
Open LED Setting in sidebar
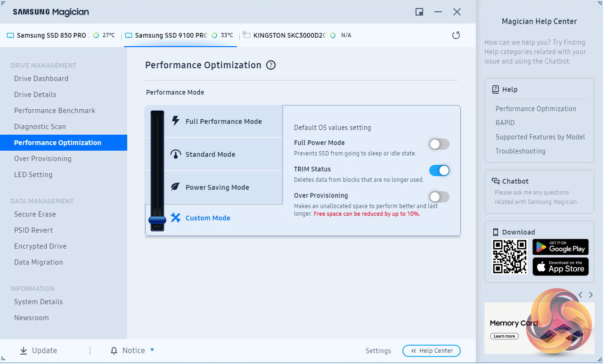[64, 175]
